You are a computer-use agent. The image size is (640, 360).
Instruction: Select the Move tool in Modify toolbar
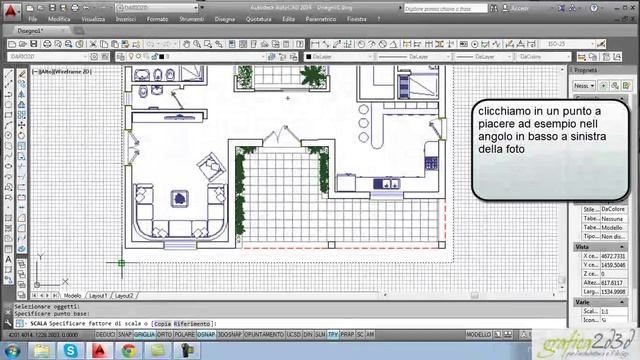pos(22,125)
